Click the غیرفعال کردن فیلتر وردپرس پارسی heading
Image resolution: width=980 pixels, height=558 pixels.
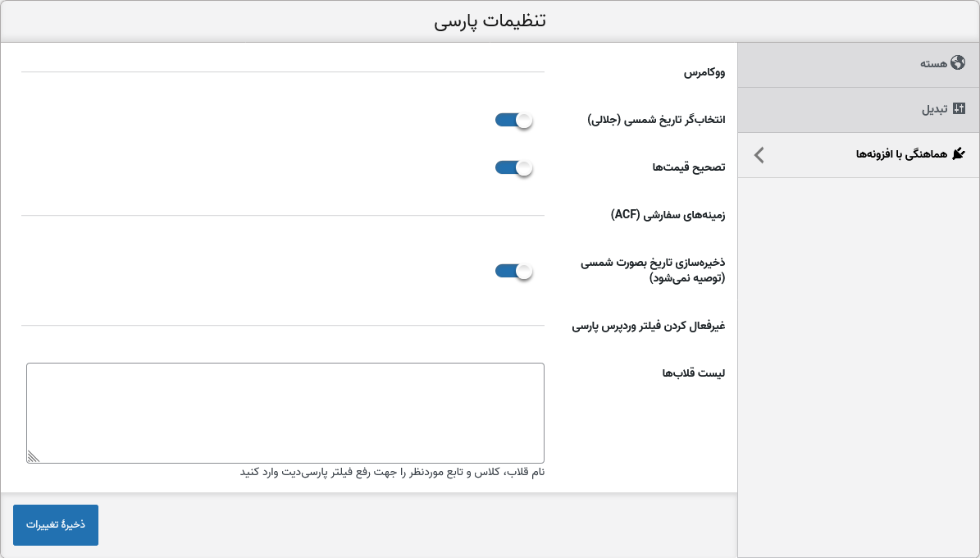[649, 326]
